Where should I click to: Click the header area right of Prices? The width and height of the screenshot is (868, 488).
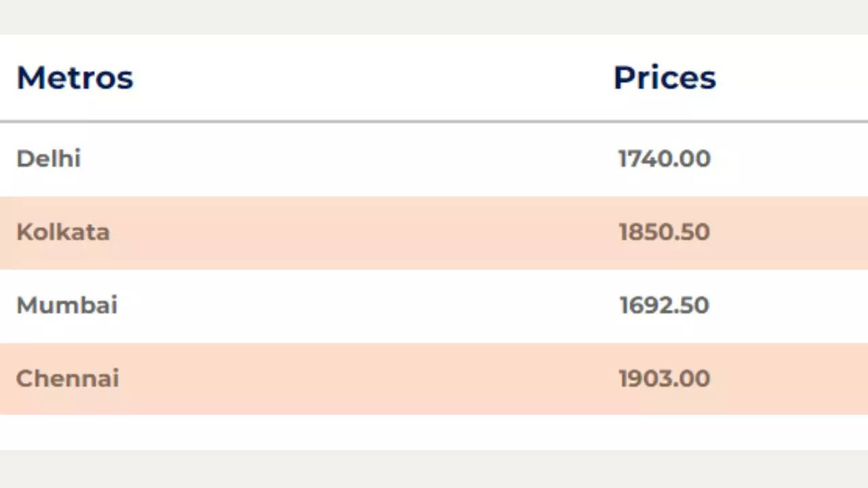click(x=793, y=77)
